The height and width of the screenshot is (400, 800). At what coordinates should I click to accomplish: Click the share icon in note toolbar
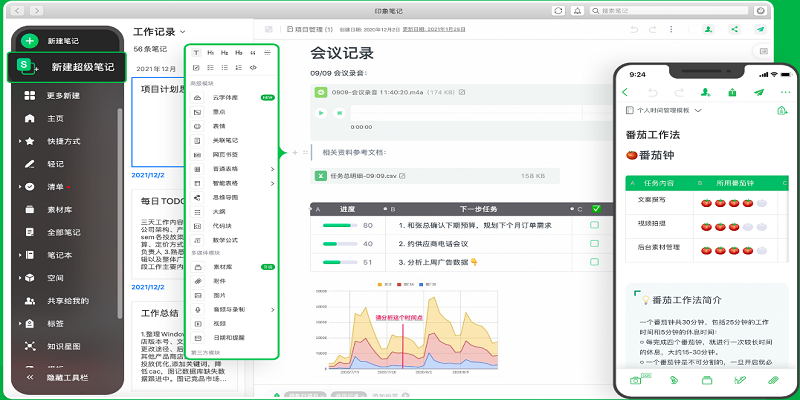[x=736, y=30]
